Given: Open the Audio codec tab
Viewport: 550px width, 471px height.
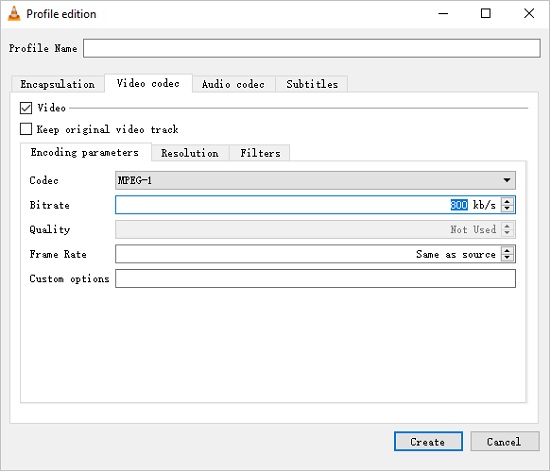Looking at the screenshot, I should click(233, 84).
